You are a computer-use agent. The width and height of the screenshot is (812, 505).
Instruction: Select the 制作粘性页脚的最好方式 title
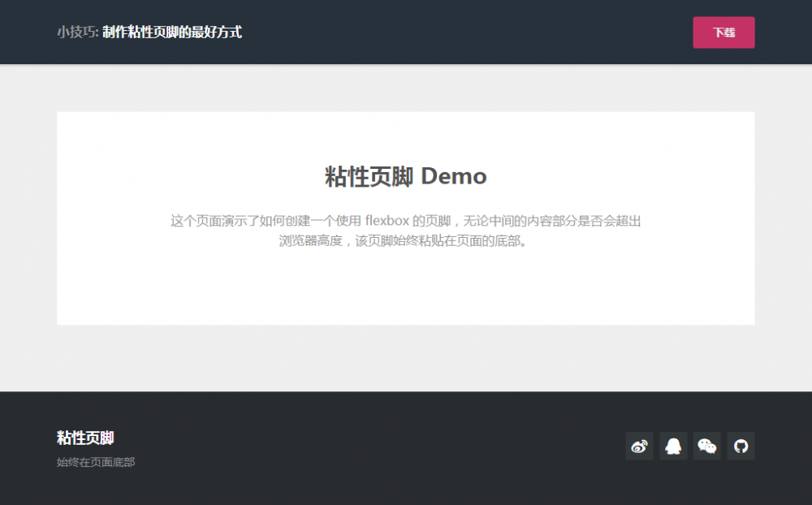[172, 32]
